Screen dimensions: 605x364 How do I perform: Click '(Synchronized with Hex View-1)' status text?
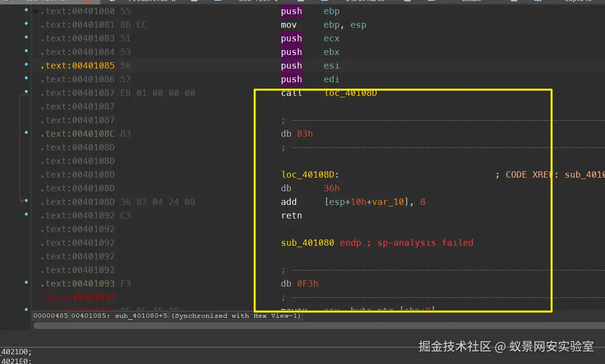coord(237,316)
